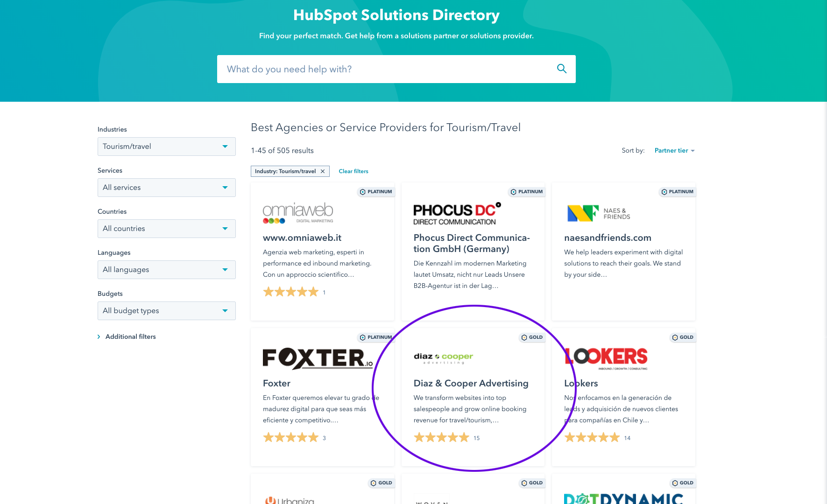827x504 pixels.
Task: Click the star rating under Lookers
Action: 592,437
